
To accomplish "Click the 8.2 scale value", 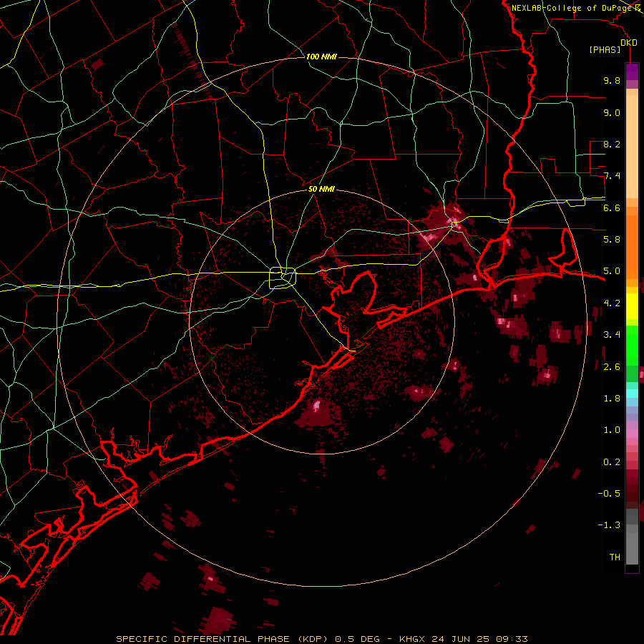I will click(x=612, y=144).
